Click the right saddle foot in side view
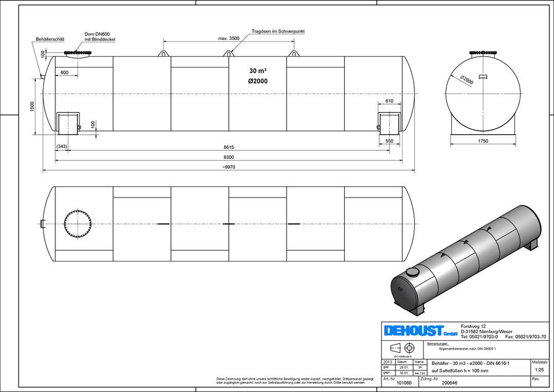Image resolution: width=554 pixels, height=392 pixels. [389, 123]
